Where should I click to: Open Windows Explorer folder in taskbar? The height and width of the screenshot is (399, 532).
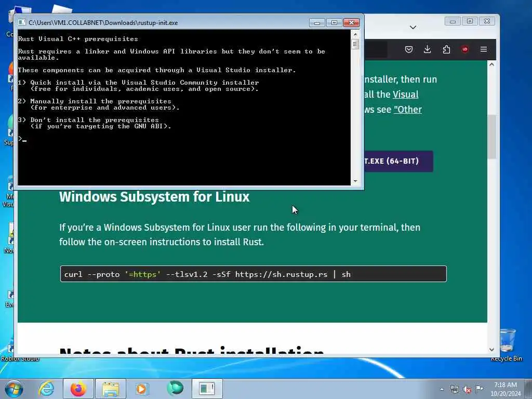point(111,389)
